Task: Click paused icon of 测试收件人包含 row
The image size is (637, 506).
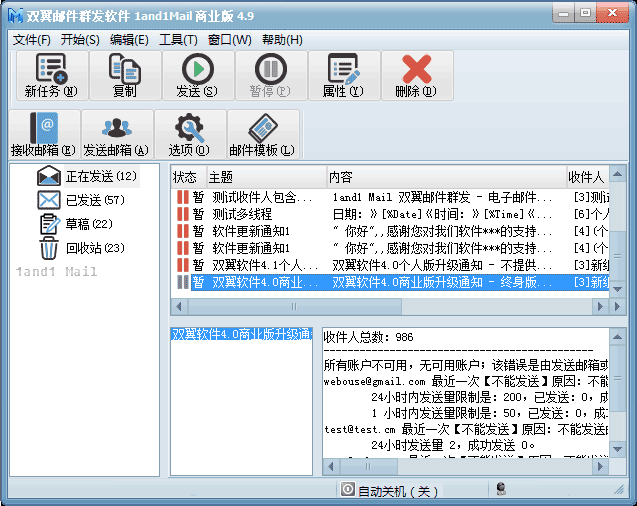Action: pyautogui.click(x=183, y=197)
